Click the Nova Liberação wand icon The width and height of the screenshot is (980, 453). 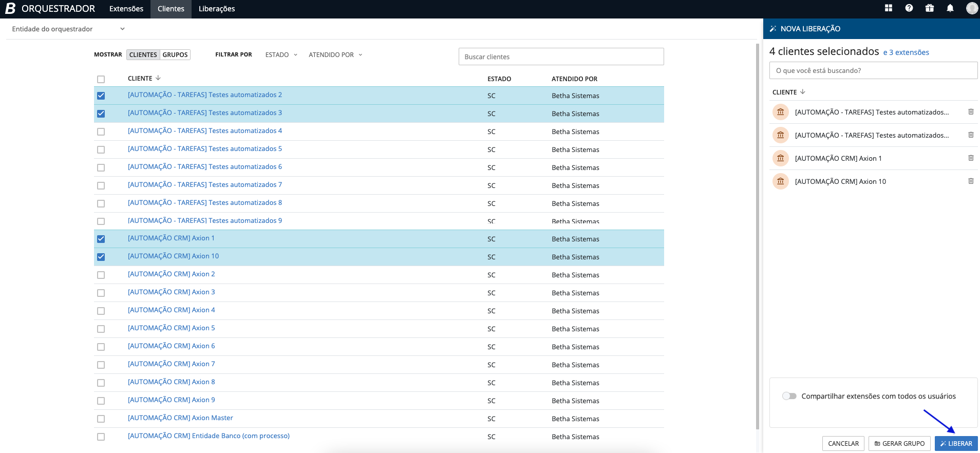click(x=773, y=29)
